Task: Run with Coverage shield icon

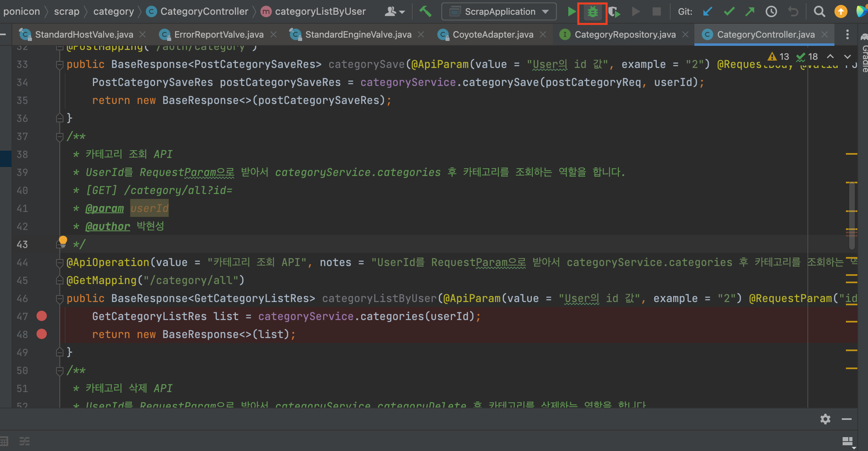Action: [x=614, y=12]
